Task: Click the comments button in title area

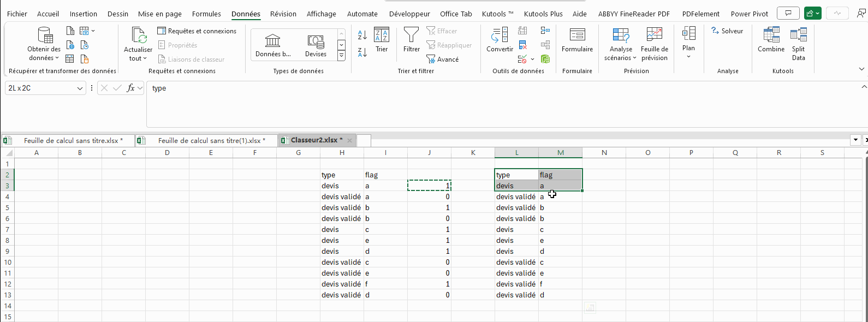Action: (x=788, y=13)
